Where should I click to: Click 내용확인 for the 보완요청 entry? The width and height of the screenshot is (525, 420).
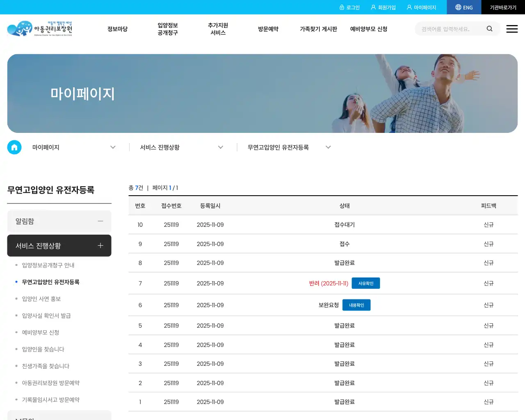point(356,305)
